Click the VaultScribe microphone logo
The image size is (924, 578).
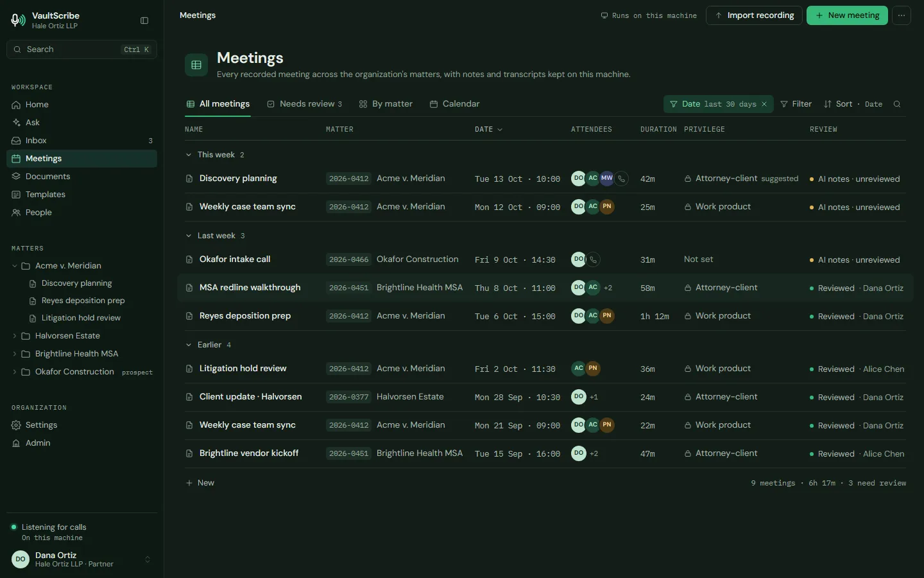click(x=18, y=21)
